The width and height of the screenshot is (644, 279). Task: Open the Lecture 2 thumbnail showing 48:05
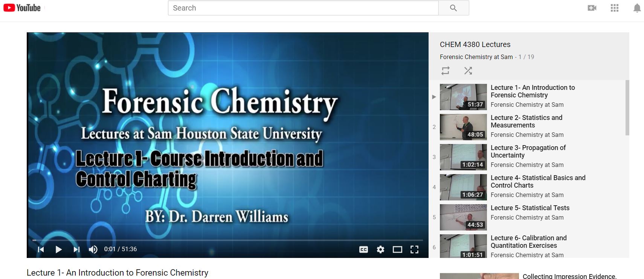point(463,127)
